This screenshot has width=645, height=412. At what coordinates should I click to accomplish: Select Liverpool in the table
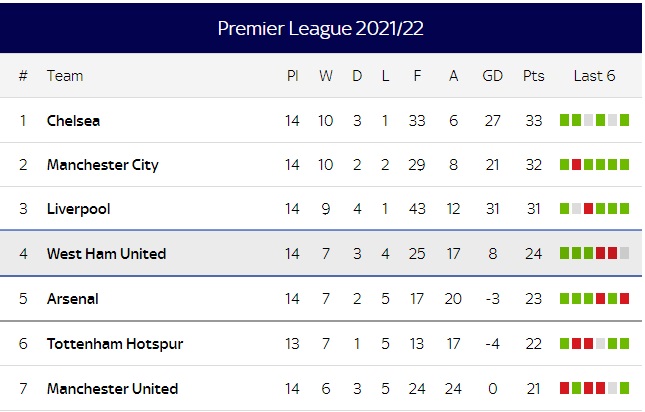pyautogui.click(x=78, y=210)
